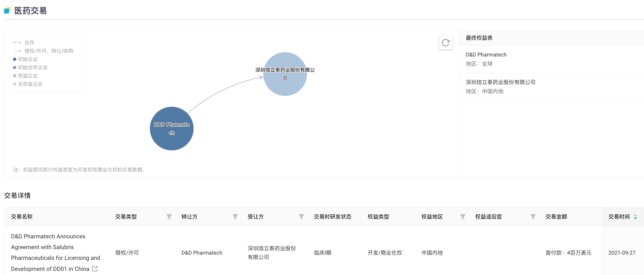Screen dimensions: 644x275
Task: Click the 交易详情 heading
Action: point(17,196)
